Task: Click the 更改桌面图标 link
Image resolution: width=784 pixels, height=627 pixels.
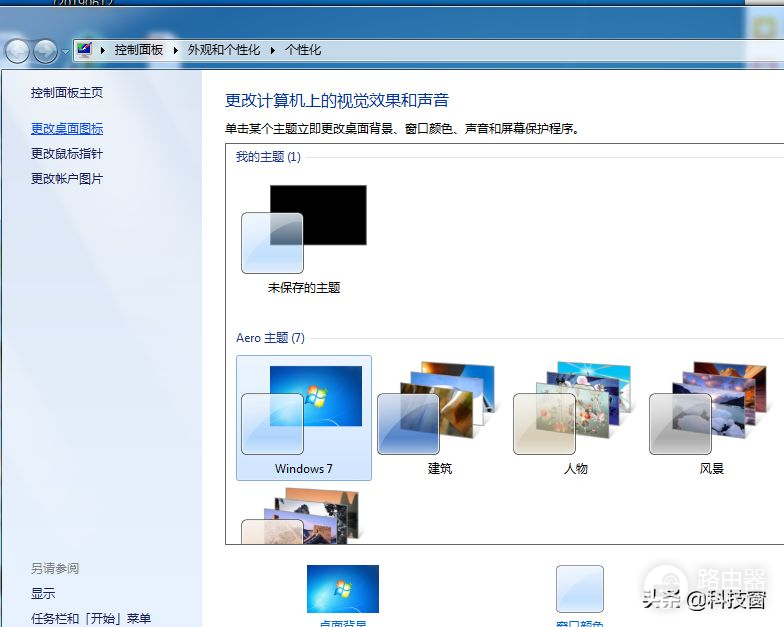Action: 67,129
